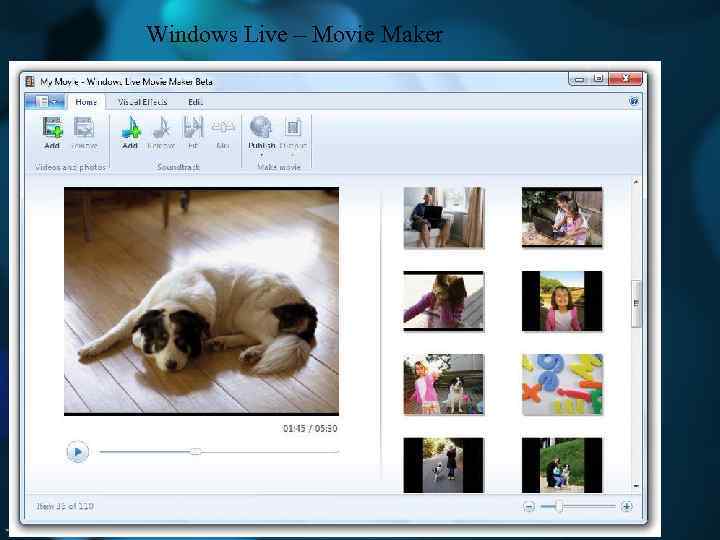Play the movie preview
Image resolution: width=720 pixels, height=540 pixels.
point(78,452)
